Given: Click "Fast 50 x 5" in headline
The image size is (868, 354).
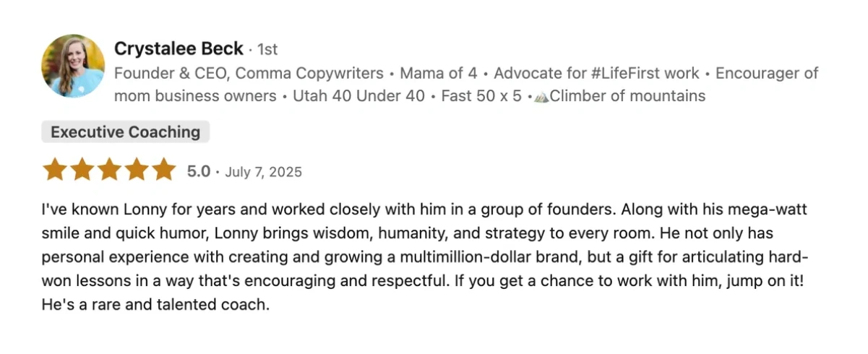Looking at the screenshot, I should [x=480, y=96].
